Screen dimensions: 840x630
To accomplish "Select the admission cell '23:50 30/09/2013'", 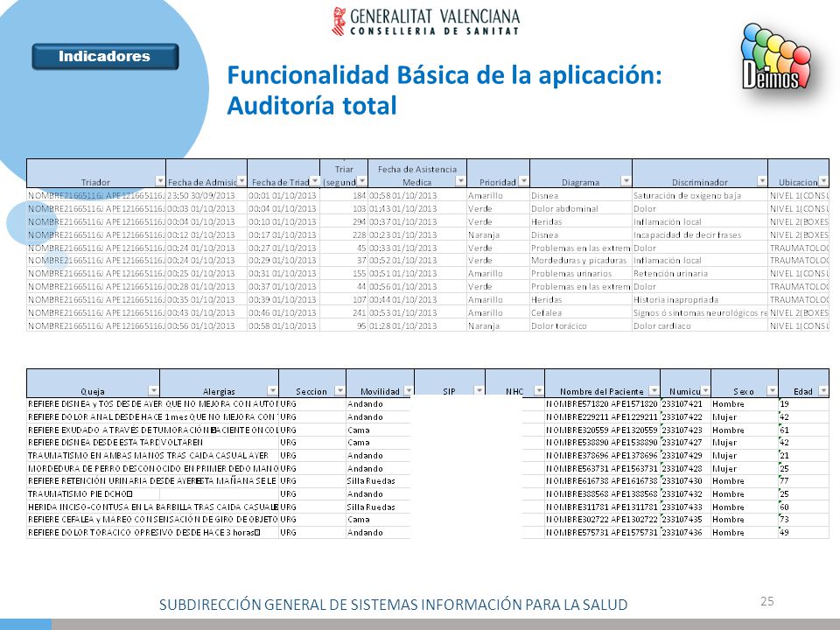I will coord(206,195).
